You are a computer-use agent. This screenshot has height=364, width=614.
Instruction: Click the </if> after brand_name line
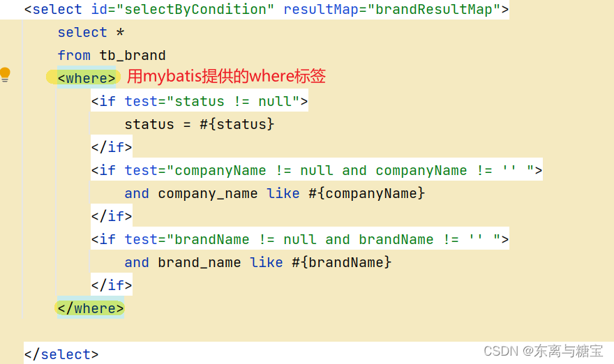[x=112, y=285]
